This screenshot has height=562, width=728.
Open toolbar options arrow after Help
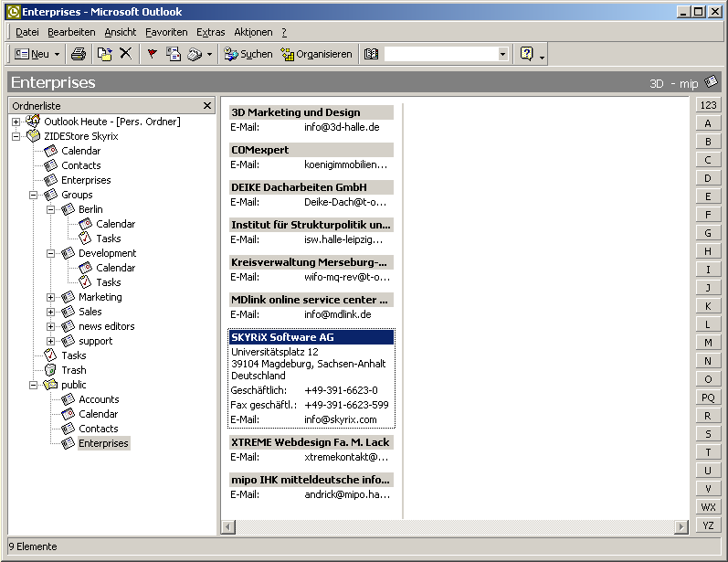pyautogui.click(x=542, y=57)
